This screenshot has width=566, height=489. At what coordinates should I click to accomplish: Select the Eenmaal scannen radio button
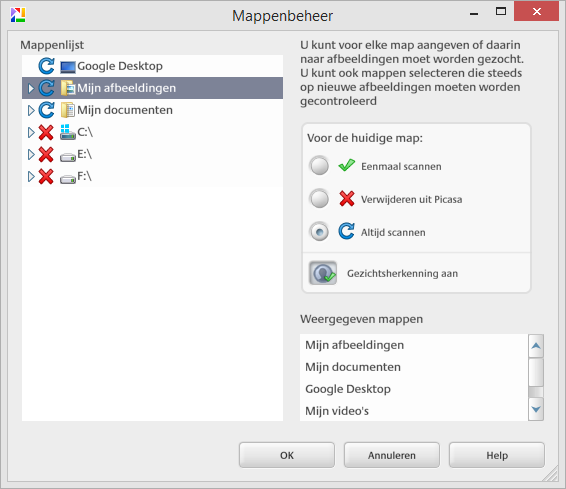(x=319, y=166)
